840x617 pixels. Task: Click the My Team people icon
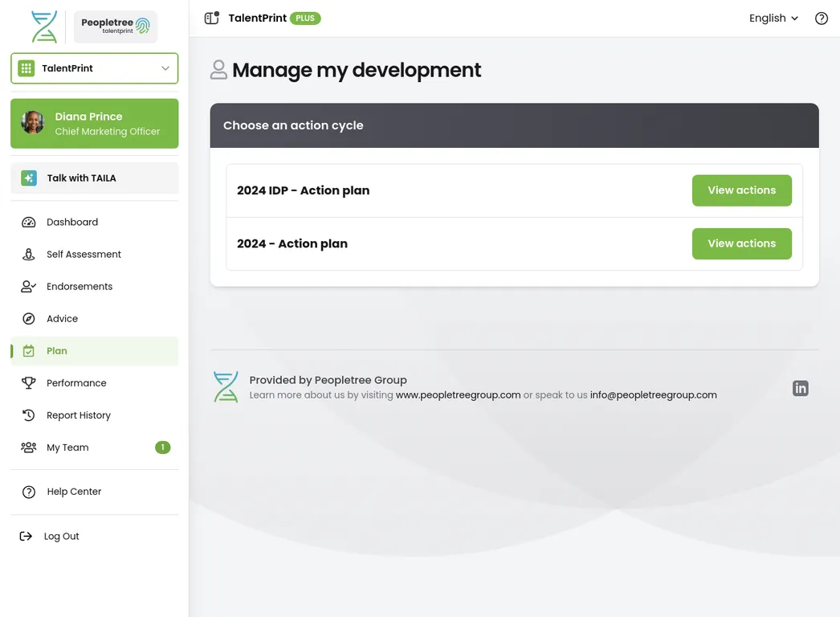coord(28,447)
